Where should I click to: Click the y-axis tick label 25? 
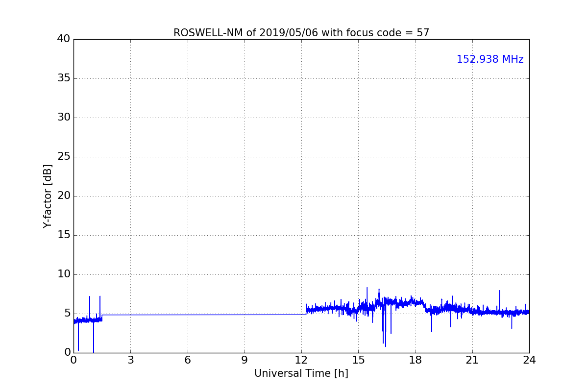[x=64, y=157]
